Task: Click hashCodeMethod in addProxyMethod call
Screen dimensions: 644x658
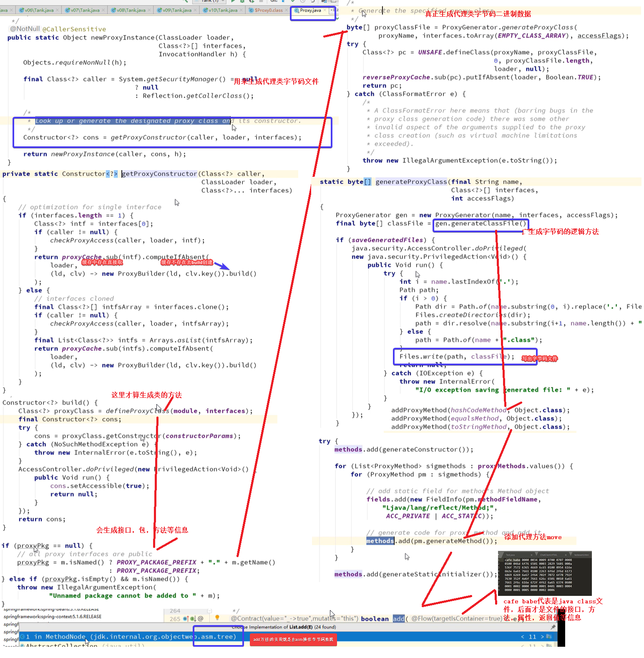Action: 478,410
